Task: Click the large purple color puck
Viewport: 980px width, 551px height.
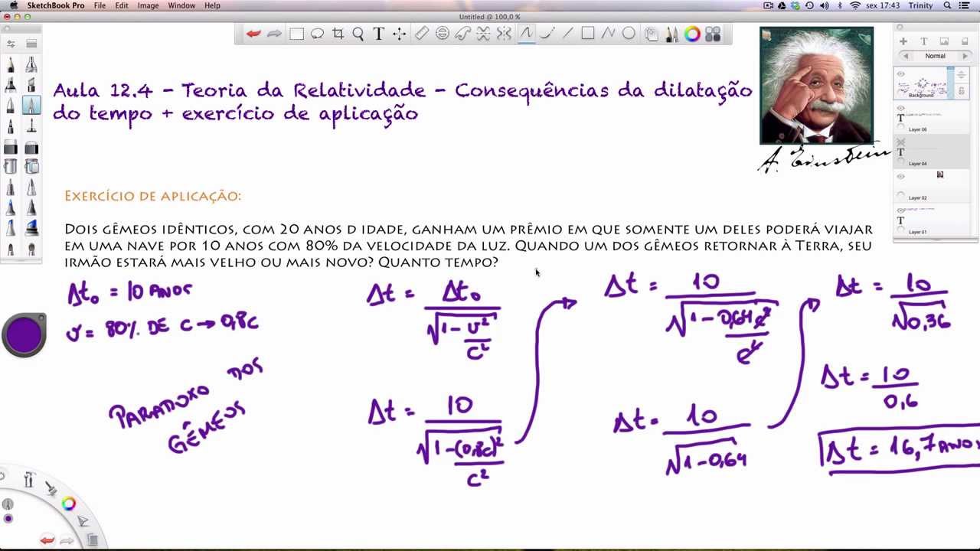Action: [x=24, y=335]
